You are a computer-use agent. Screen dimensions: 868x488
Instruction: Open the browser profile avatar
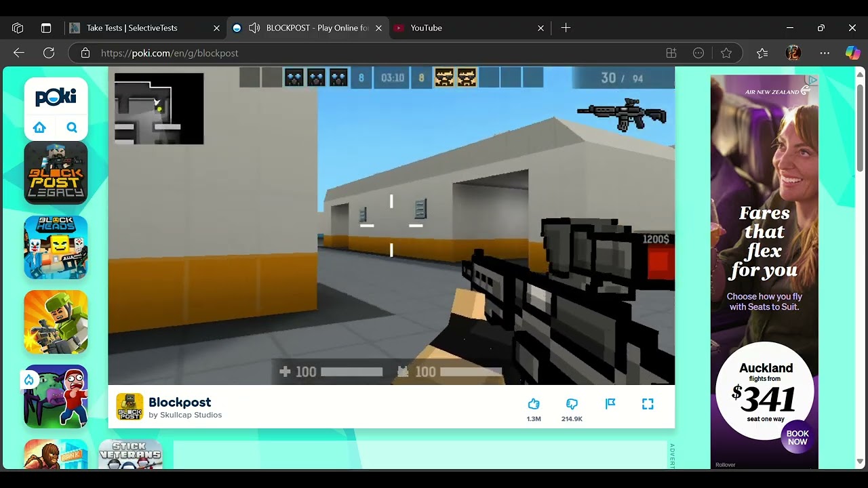(793, 53)
